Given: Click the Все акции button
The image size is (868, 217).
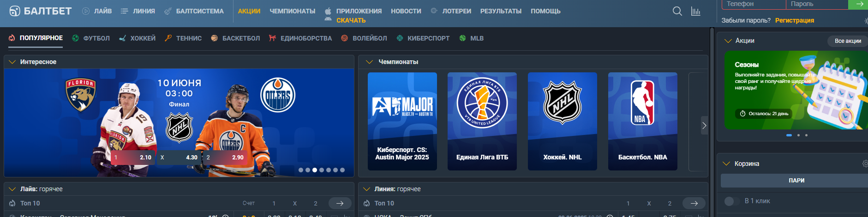Looking at the screenshot, I should 848,41.
